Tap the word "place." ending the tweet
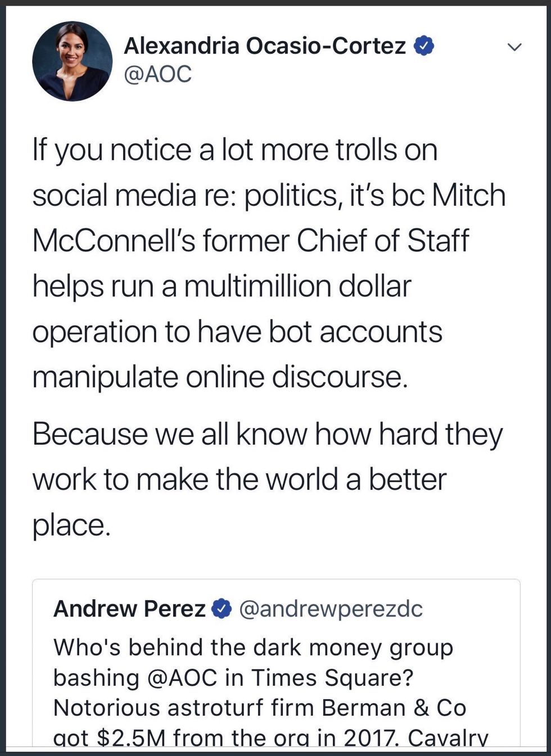This screenshot has height=756, width=551. pyautogui.click(x=69, y=524)
